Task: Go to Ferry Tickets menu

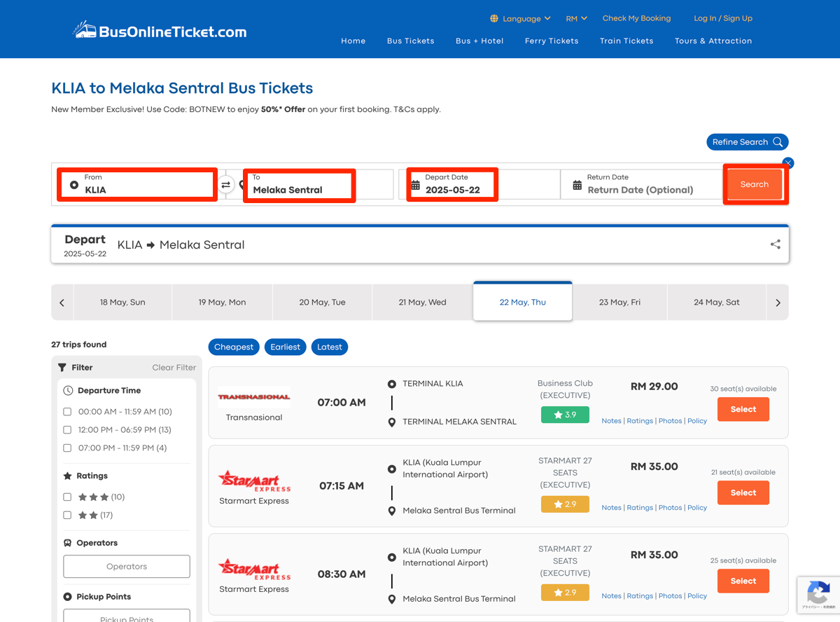Action: [x=552, y=41]
